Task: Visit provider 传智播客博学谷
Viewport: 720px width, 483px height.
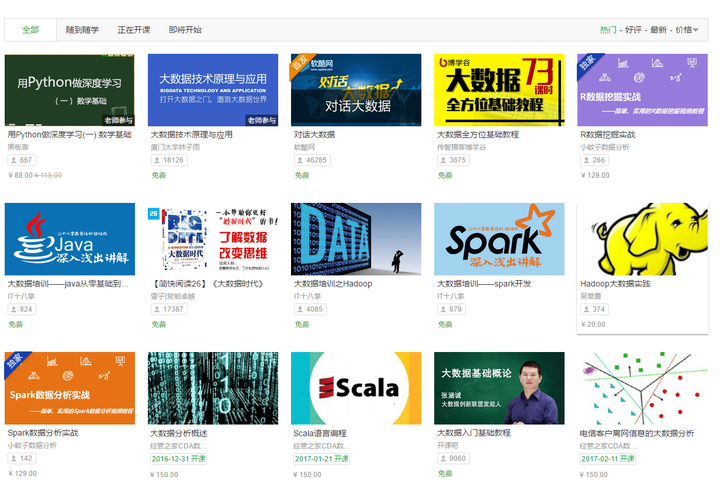Action: (461, 147)
